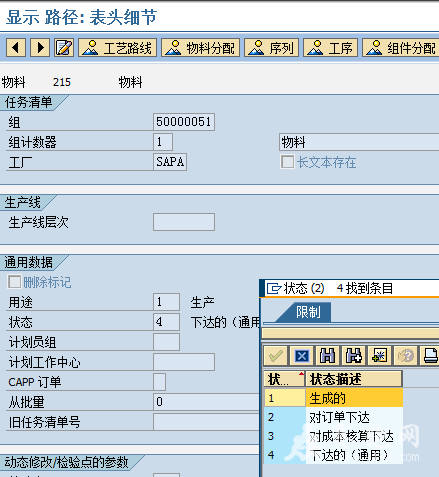Click the binoculars find icon

click(x=327, y=356)
